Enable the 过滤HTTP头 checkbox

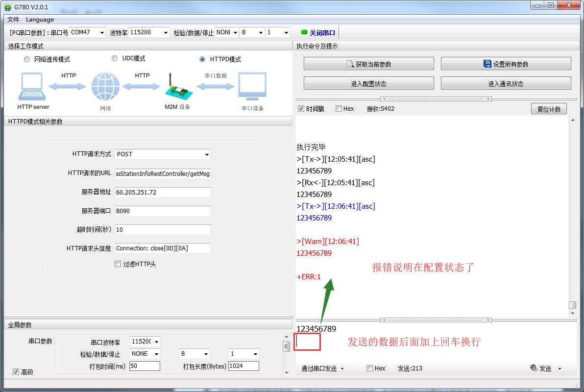(x=118, y=264)
